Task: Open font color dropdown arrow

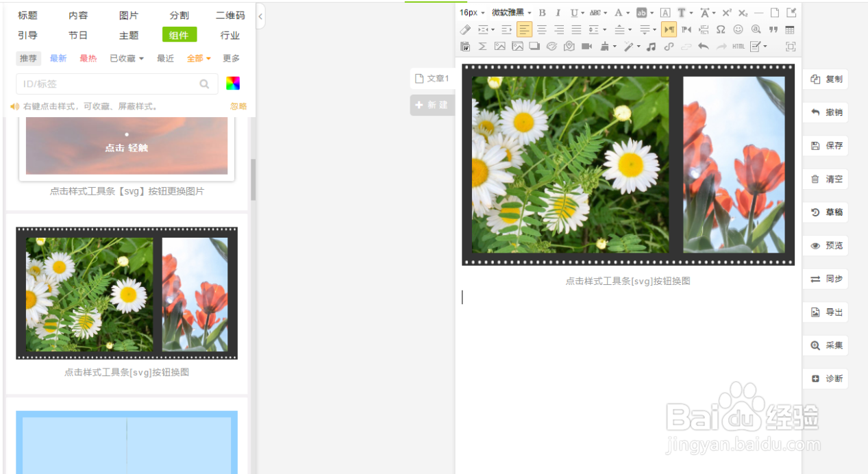Action: tap(628, 12)
